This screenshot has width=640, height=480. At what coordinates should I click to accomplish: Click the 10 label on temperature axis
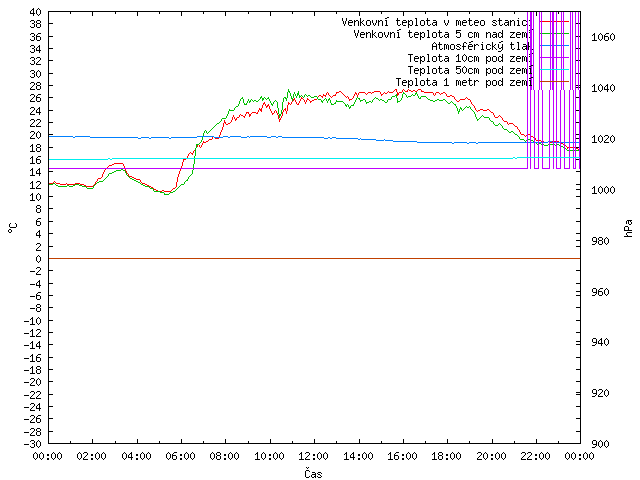pyautogui.click(x=36, y=197)
